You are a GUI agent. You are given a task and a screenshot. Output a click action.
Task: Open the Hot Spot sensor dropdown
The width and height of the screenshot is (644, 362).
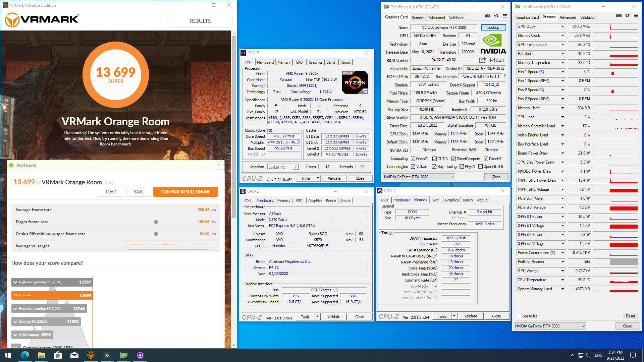(562, 54)
